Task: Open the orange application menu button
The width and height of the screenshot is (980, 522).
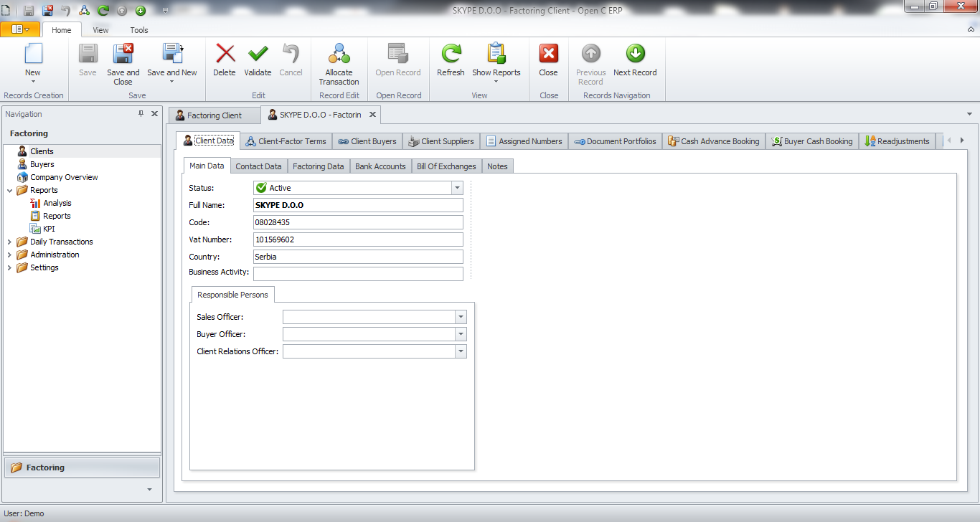Action: [x=20, y=29]
